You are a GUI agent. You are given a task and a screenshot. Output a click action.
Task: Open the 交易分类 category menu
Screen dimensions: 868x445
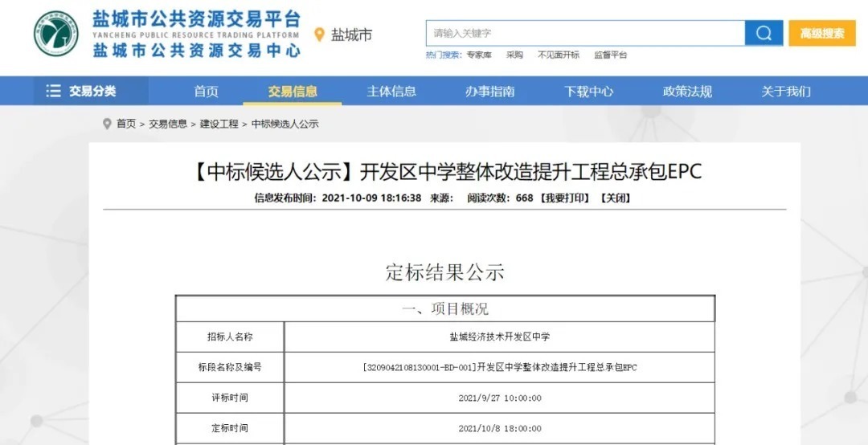click(x=91, y=92)
